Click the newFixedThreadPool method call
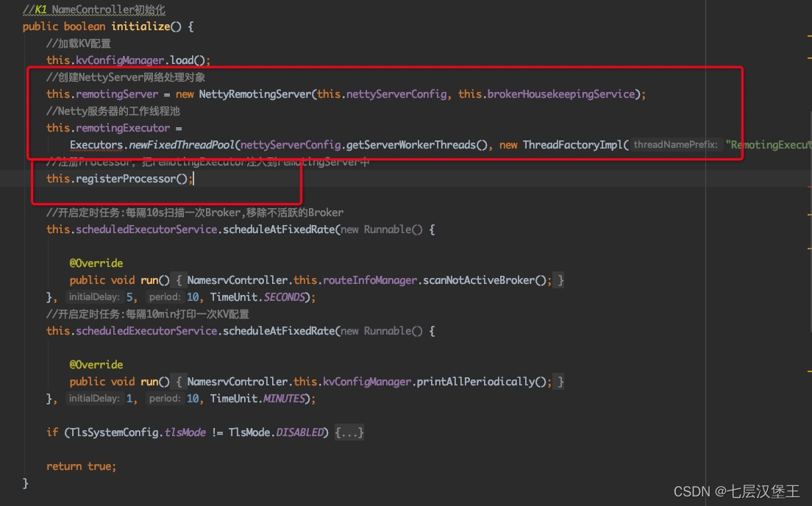Viewport: 812px width, 506px height. (x=182, y=145)
